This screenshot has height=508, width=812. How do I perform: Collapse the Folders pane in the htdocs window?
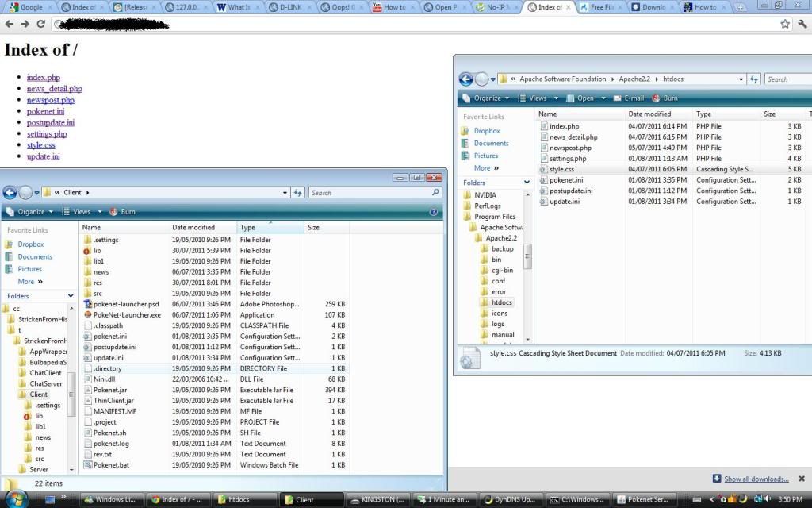526,183
